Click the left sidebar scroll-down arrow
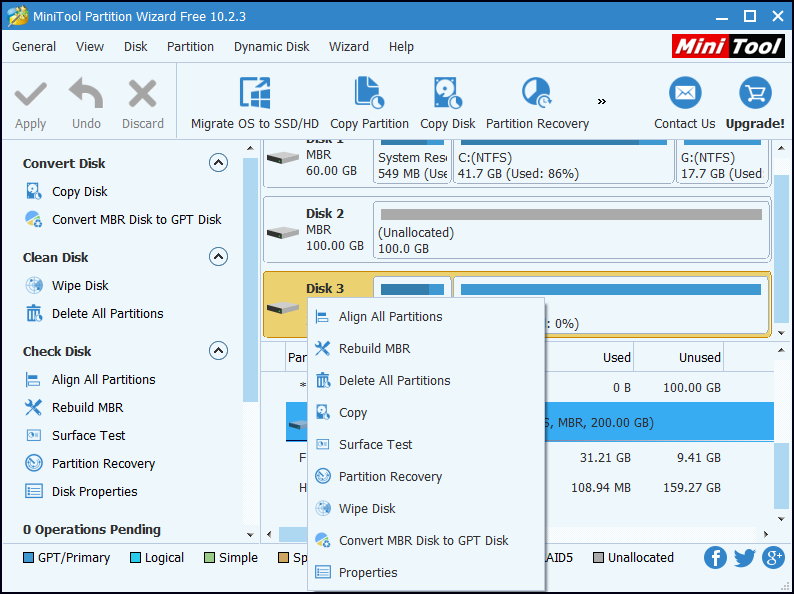This screenshot has height=594, width=794. click(250, 535)
